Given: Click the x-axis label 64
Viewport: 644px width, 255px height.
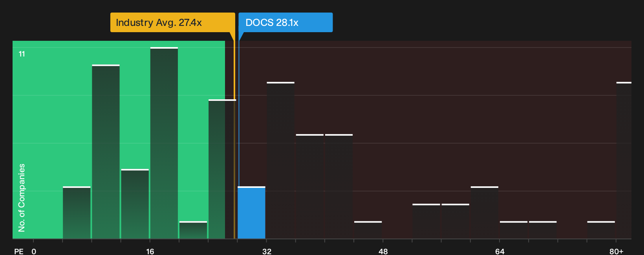Looking at the screenshot, I should tap(499, 251).
